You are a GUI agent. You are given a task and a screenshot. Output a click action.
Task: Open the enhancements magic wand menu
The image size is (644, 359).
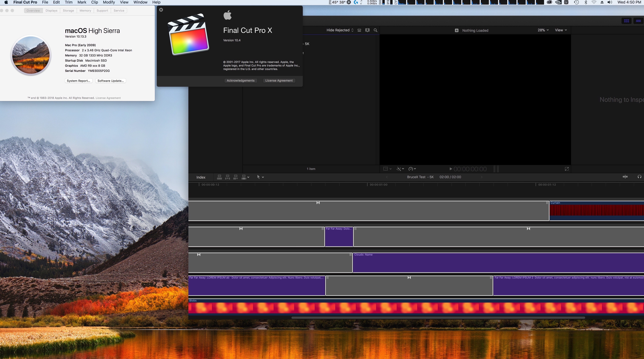point(400,169)
